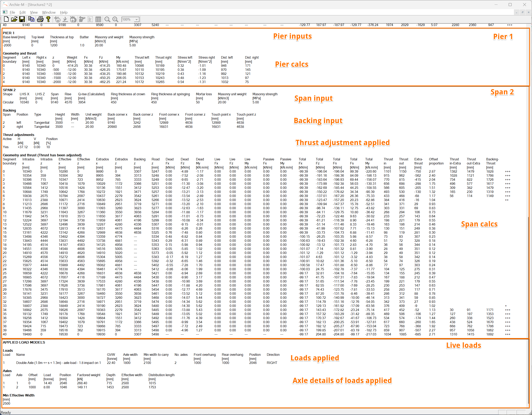
Task: Create a new file with the blank page icon
Action: click(6, 19)
